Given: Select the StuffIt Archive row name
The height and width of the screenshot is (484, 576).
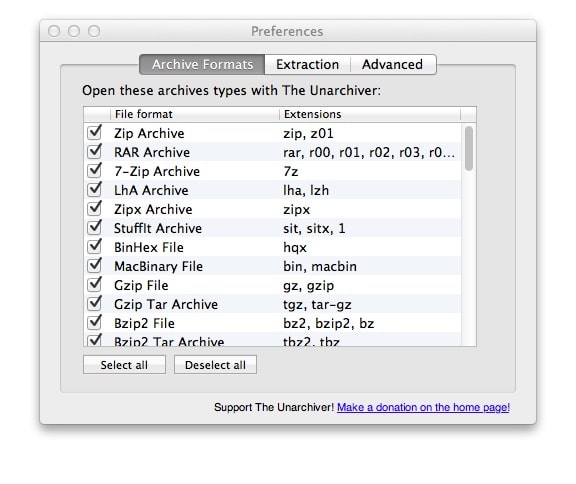Looking at the screenshot, I should (158, 228).
